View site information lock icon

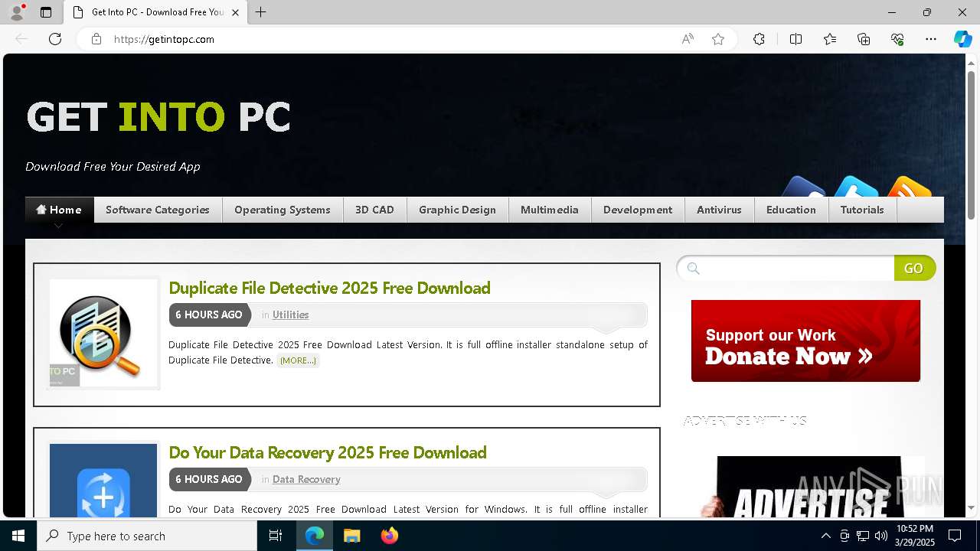[x=96, y=39]
